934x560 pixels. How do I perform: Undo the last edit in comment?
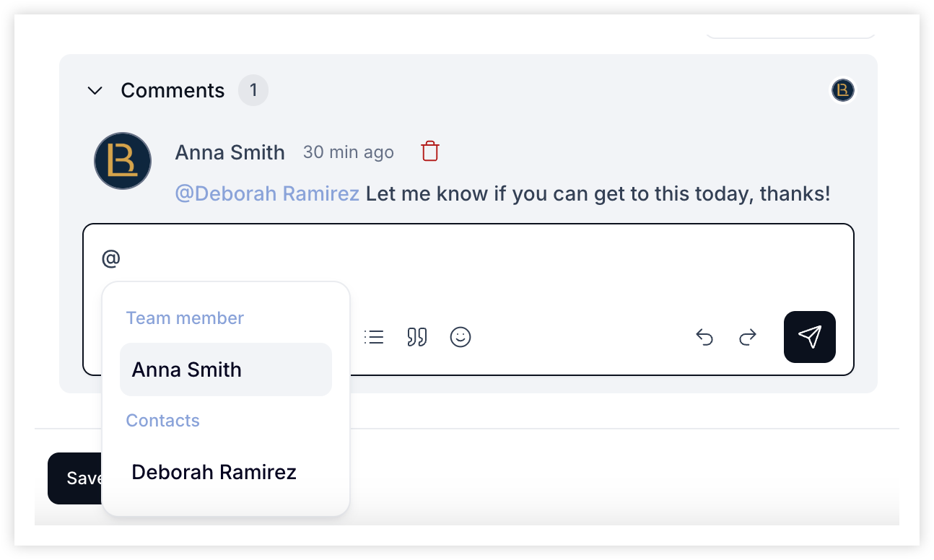704,337
